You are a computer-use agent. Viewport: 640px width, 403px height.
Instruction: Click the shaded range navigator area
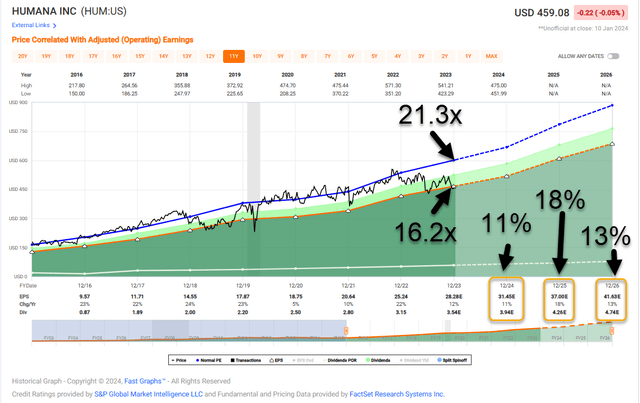(x=189, y=331)
